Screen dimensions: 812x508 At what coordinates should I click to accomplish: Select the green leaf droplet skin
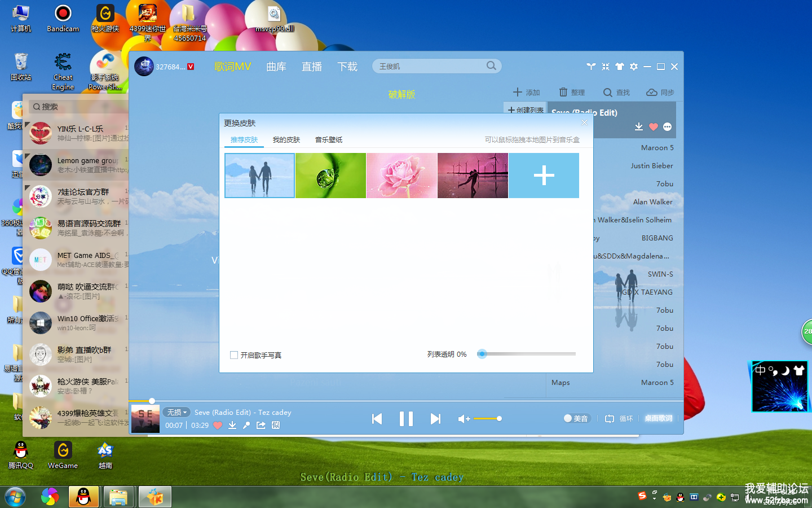tap(330, 176)
